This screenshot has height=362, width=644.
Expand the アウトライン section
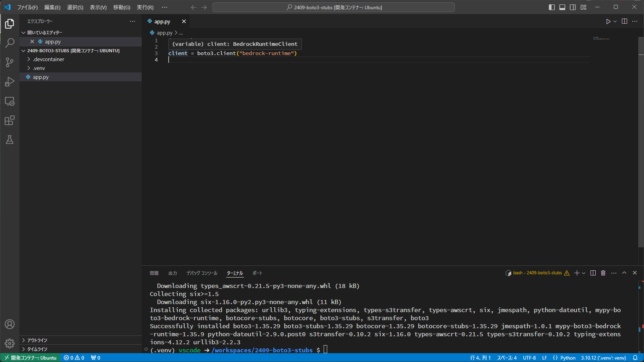[x=80, y=340]
